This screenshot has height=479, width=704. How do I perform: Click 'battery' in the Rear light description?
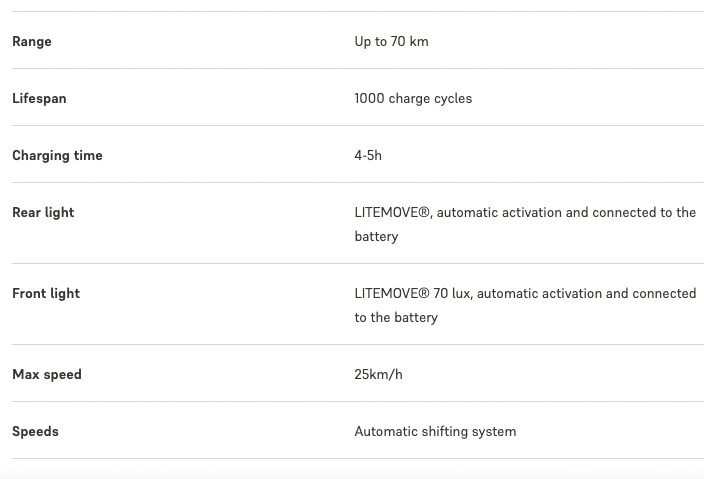(376, 236)
